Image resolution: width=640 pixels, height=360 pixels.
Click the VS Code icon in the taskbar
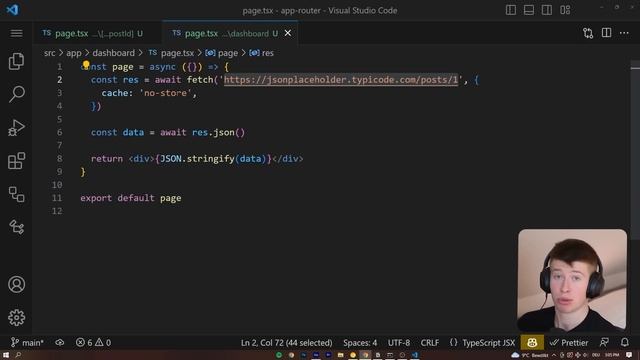[414, 355]
